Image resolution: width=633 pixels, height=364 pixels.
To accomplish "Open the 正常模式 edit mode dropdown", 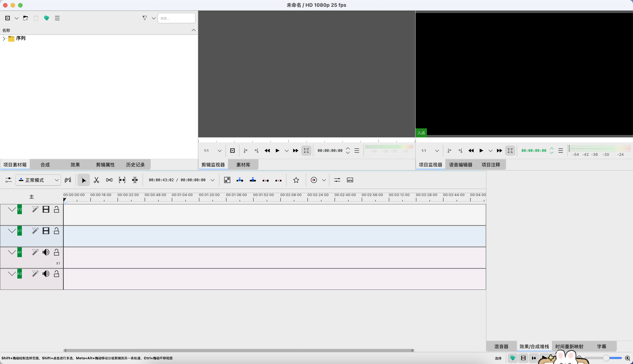I will [x=38, y=180].
